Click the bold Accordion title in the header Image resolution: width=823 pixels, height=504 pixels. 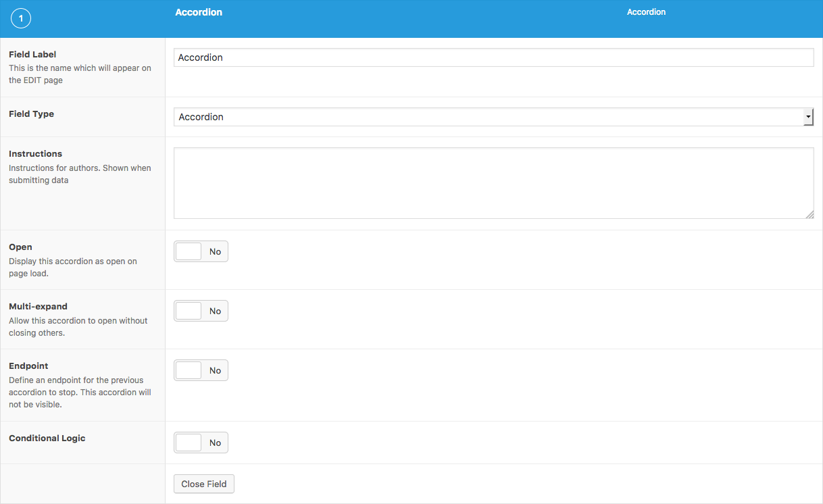199,12
